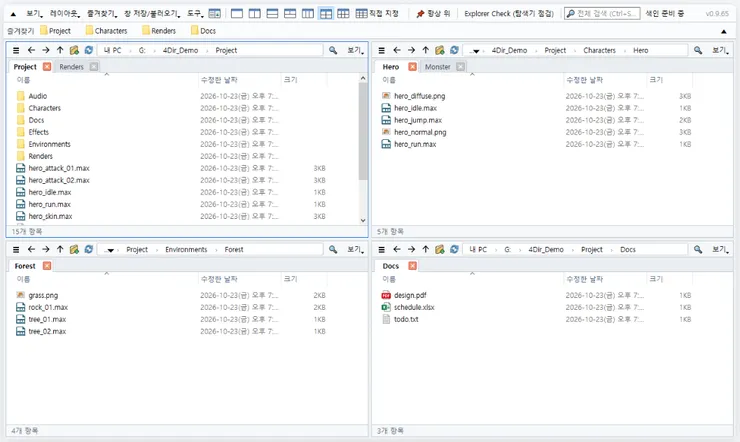
Task: Click the Project pane vertical scrollbar
Action: tap(363, 132)
